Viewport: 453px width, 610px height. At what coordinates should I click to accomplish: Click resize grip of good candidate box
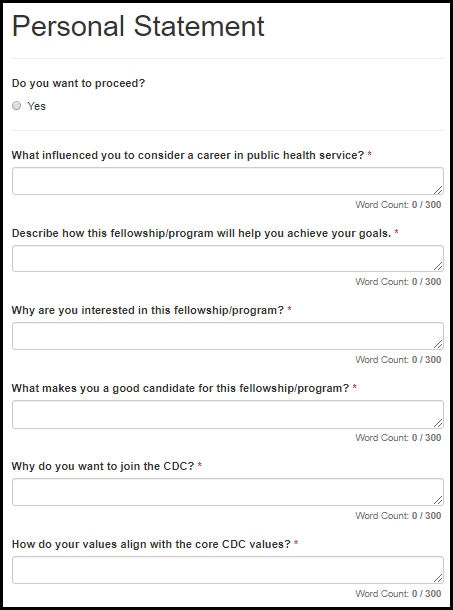pyautogui.click(x=438, y=423)
